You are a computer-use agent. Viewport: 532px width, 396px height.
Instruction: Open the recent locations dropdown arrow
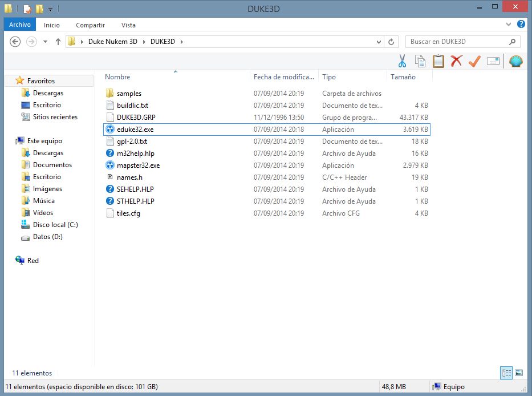coord(45,42)
